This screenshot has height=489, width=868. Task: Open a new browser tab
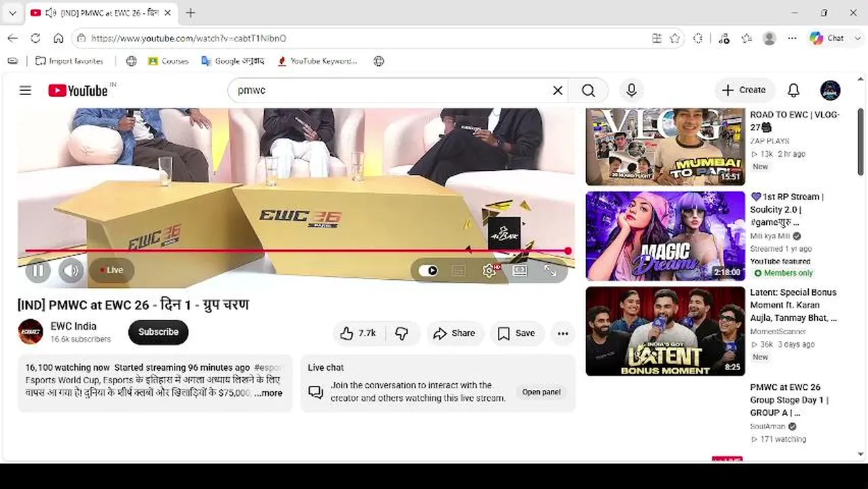191,13
